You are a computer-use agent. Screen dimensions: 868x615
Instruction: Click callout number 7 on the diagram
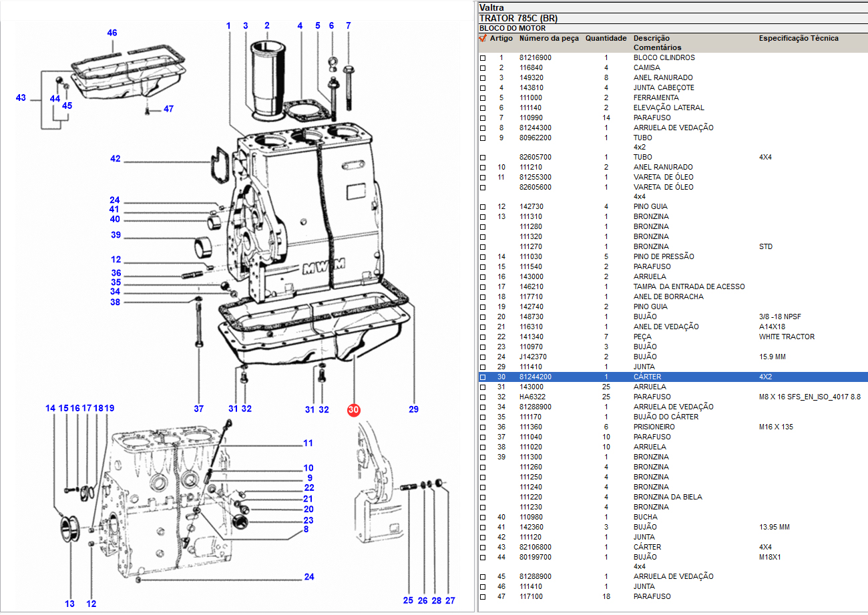tap(348, 25)
